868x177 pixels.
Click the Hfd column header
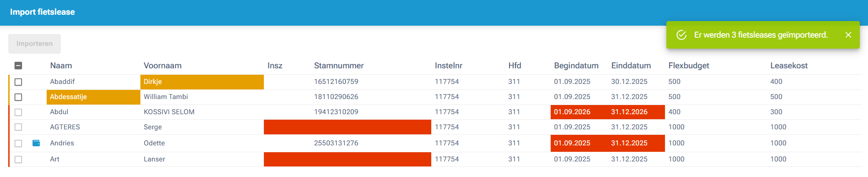click(514, 66)
